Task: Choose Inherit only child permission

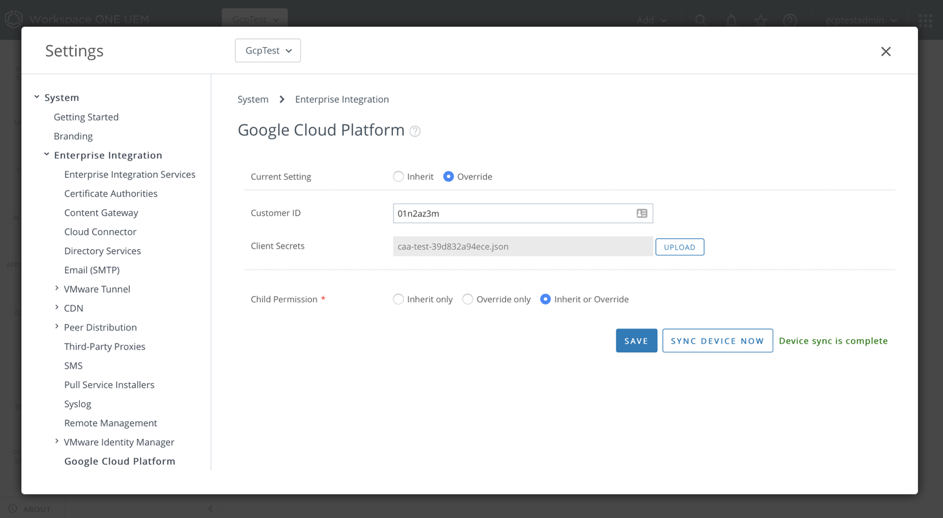Action: coord(398,299)
